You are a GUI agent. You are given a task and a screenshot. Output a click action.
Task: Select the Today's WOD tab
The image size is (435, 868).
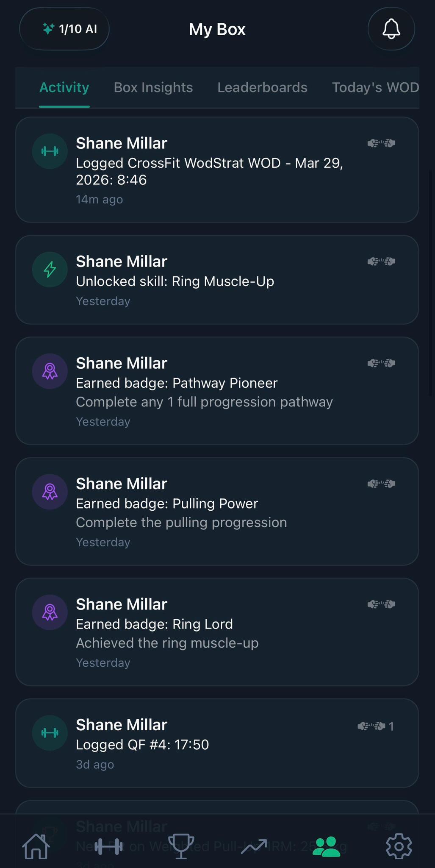(375, 87)
